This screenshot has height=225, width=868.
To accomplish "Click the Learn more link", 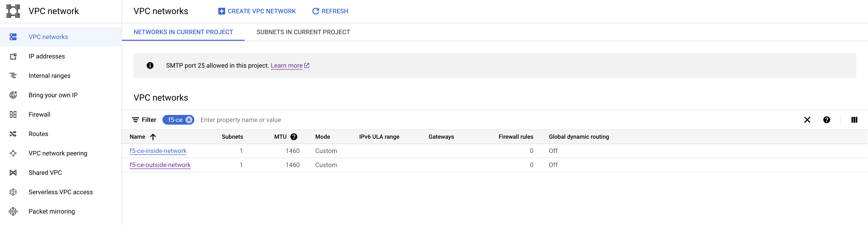I will [x=286, y=65].
